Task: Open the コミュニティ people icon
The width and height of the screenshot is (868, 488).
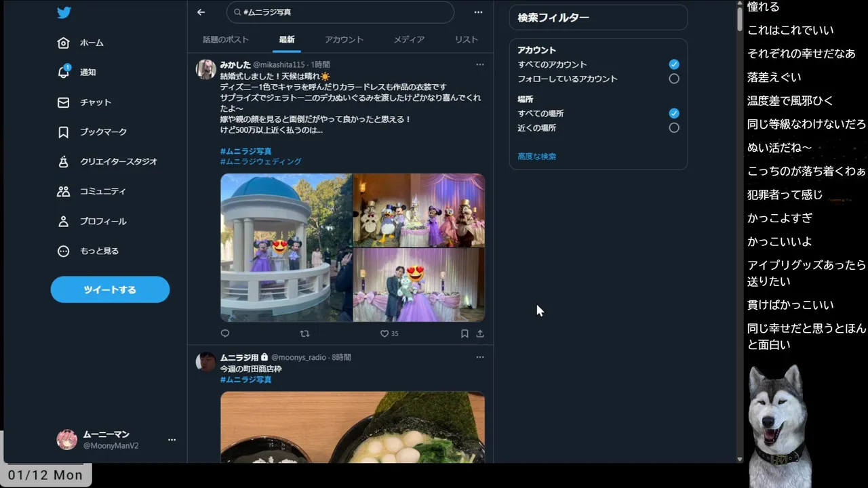Action: coord(63,191)
